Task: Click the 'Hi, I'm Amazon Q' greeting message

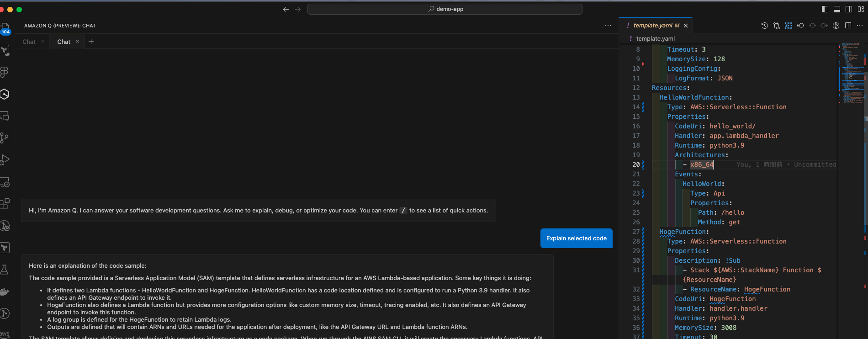Action: point(259,211)
